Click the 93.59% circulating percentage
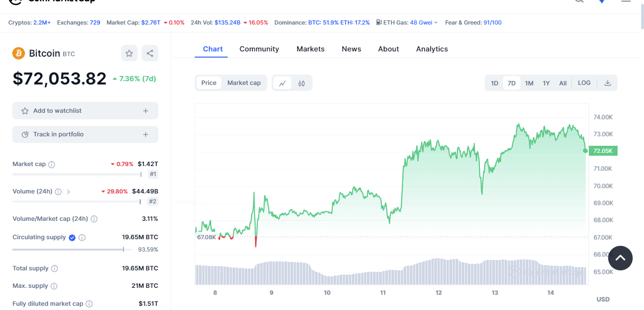 pos(148,250)
